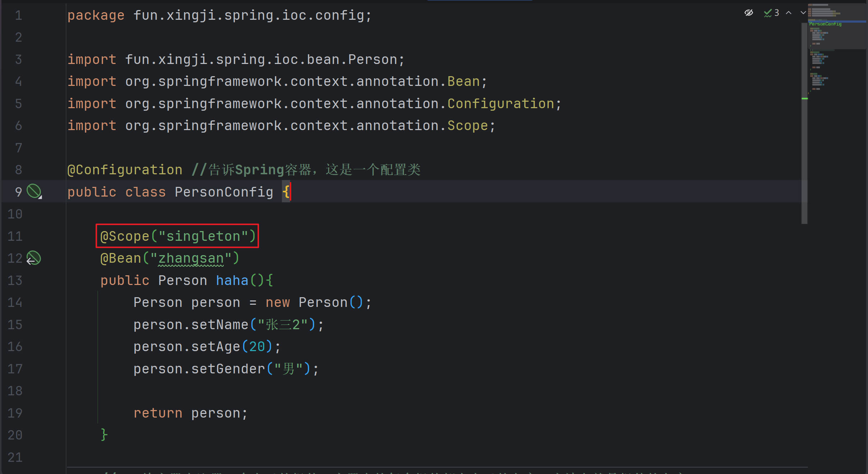Toggle a breakpoint at line number 19
Image resolution: width=868 pixels, height=474 pixels.
coord(15,413)
